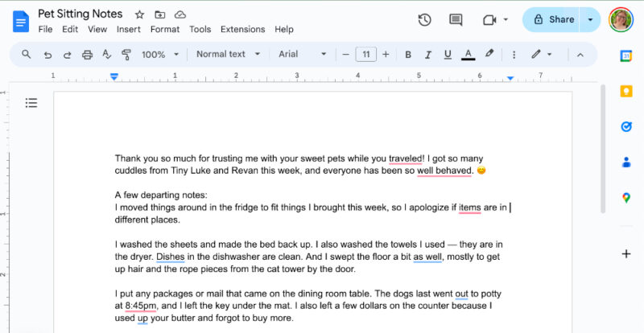Undo the last edit
The image size is (644, 333).
pos(47,55)
